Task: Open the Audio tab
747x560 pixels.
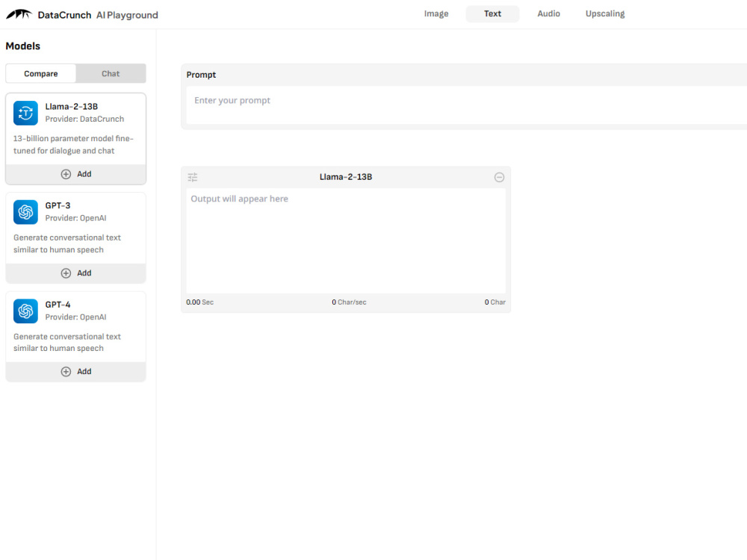Action: pos(548,13)
